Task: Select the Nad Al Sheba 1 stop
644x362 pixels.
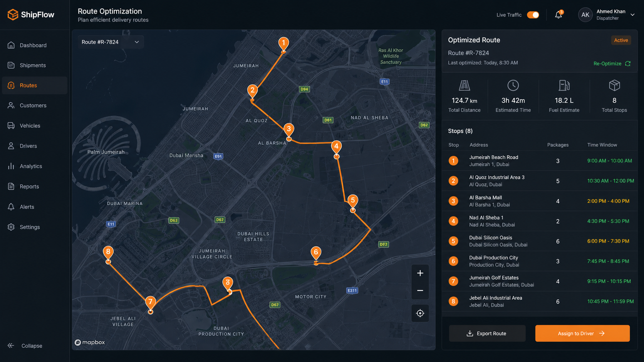Action: pyautogui.click(x=540, y=221)
